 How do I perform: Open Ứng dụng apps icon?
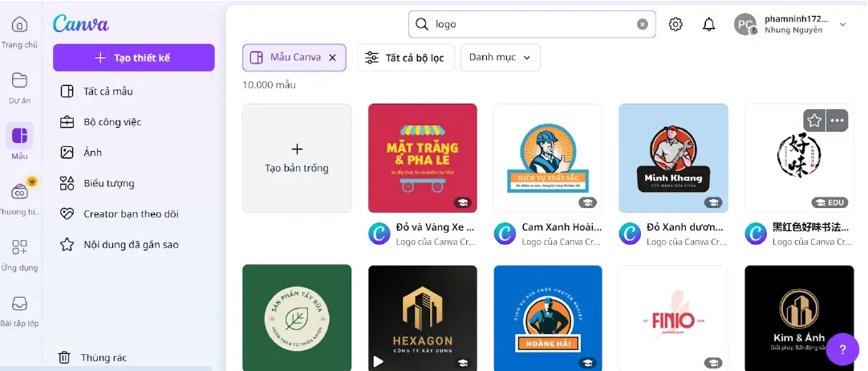[x=19, y=247]
